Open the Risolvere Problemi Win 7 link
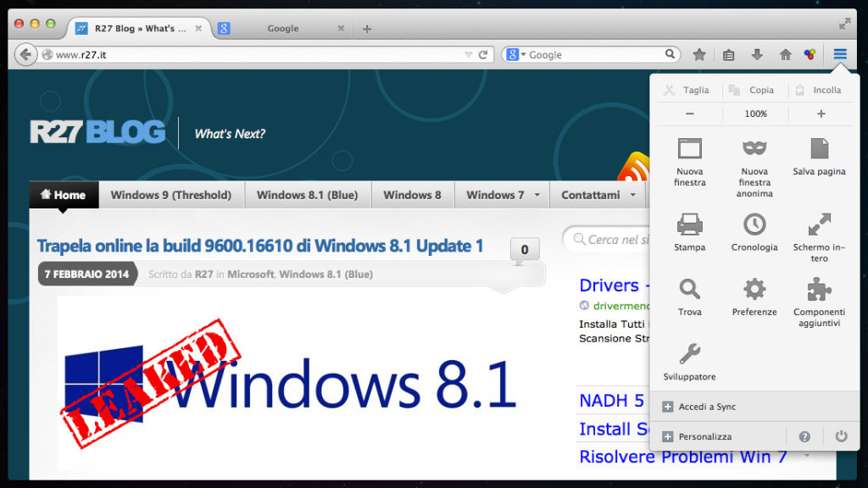 click(683, 457)
